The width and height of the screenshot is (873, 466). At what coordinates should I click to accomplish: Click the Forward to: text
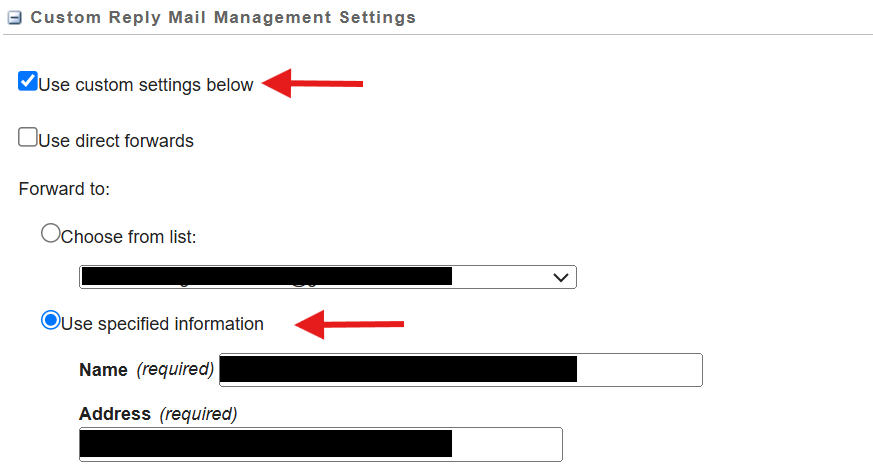64,189
